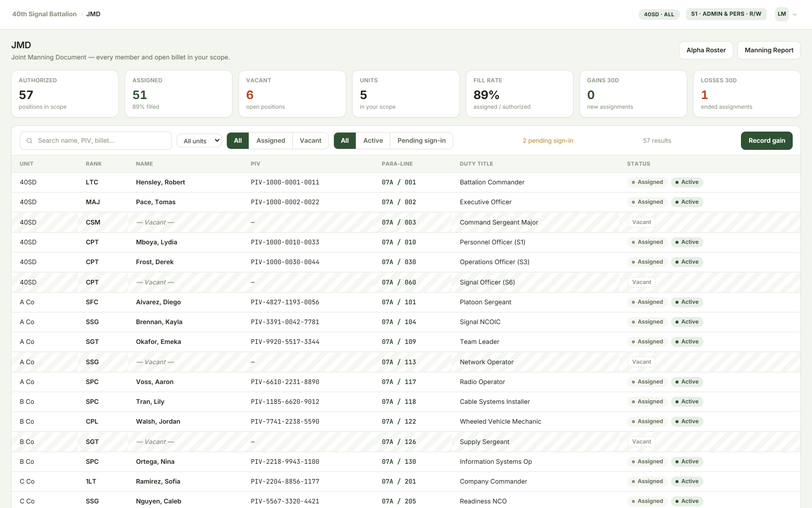Filter by Pending sign-in
812x508 pixels.
tap(422, 141)
